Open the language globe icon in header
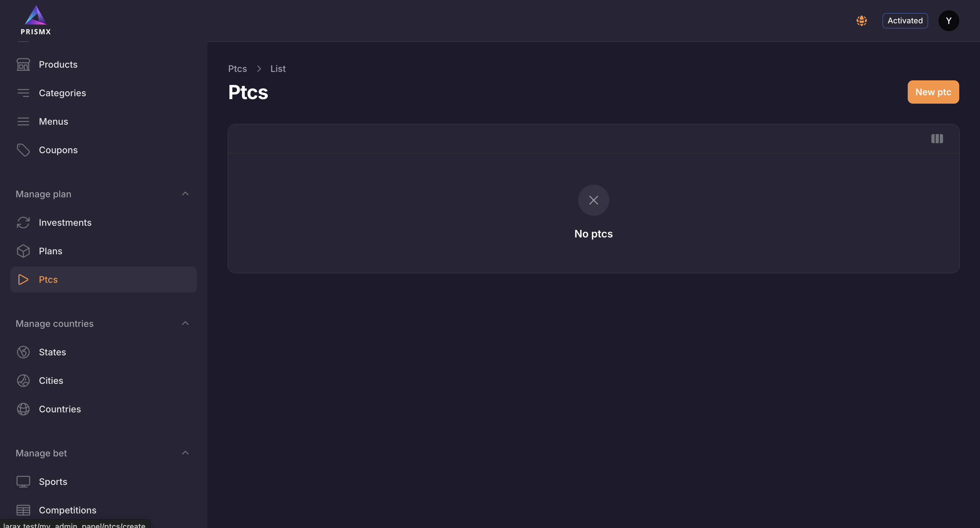This screenshot has width=980, height=528. coord(861,20)
